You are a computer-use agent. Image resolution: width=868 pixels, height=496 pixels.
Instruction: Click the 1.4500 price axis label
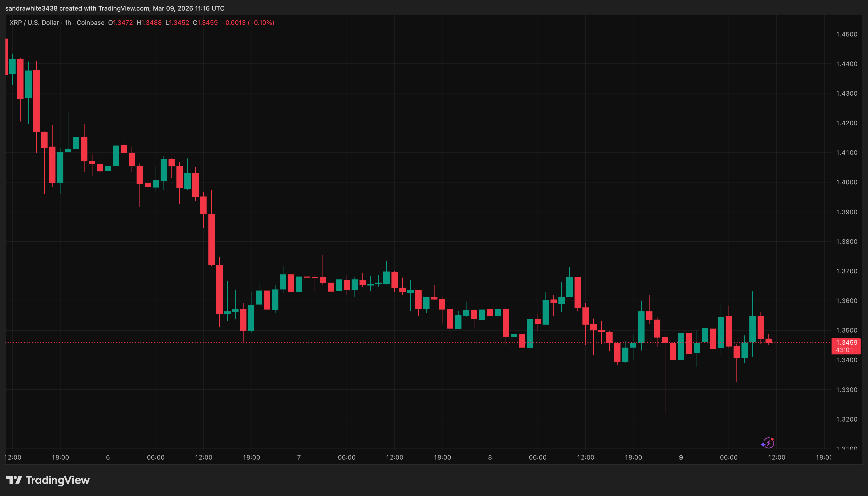[847, 34]
